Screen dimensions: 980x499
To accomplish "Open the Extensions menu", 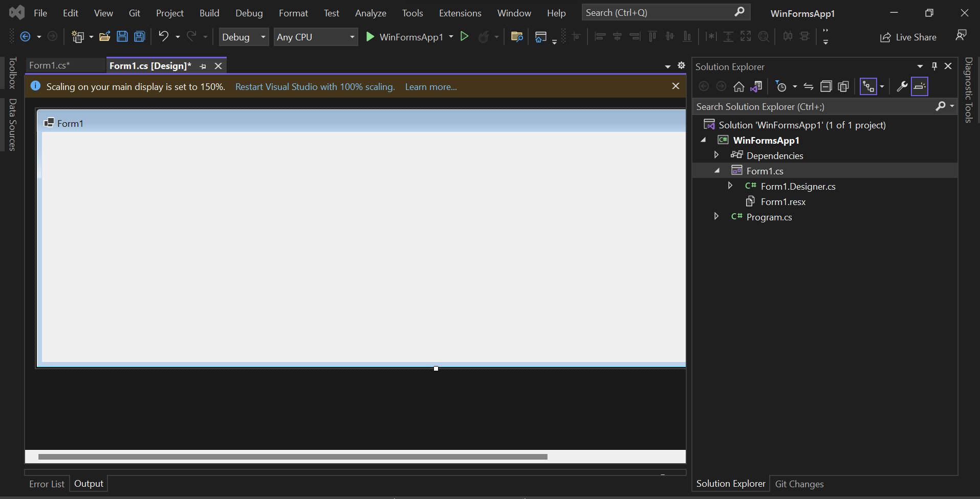I will click(460, 13).
